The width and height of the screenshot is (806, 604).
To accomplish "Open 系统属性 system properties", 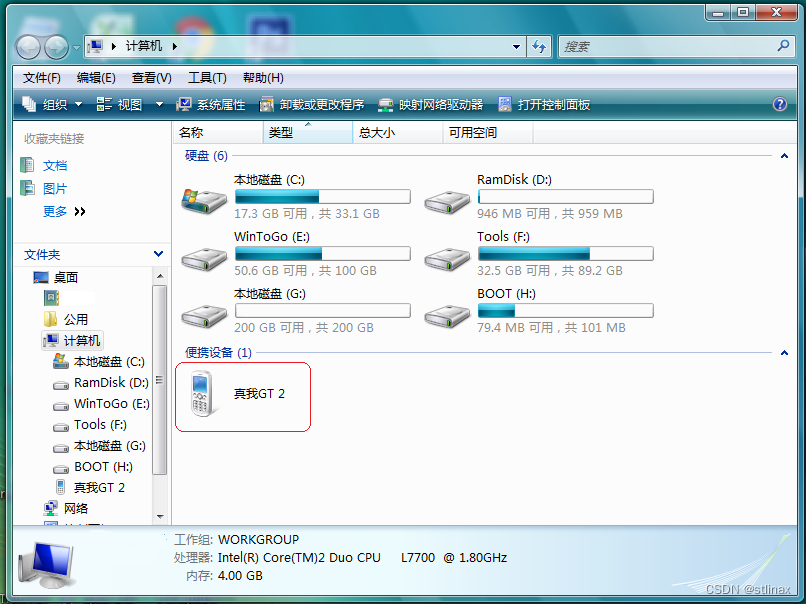I will 210,105.
